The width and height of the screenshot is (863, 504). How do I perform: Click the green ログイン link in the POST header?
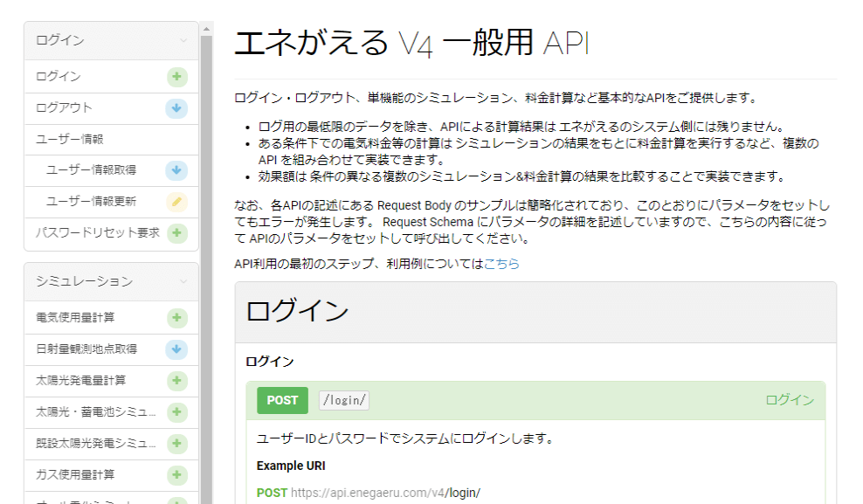[790, 400]
